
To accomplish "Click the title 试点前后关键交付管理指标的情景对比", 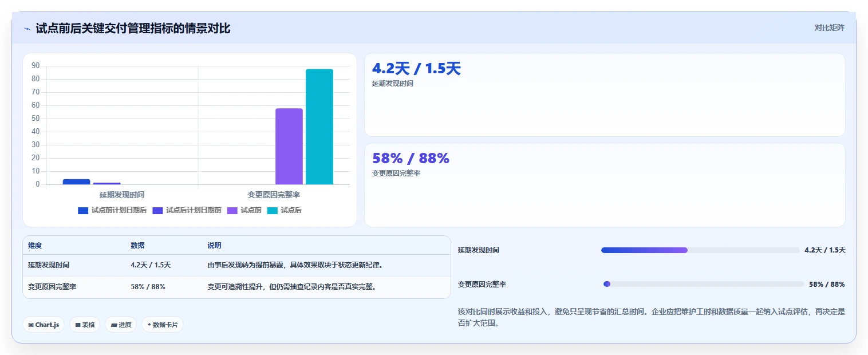I will point(133,28).
